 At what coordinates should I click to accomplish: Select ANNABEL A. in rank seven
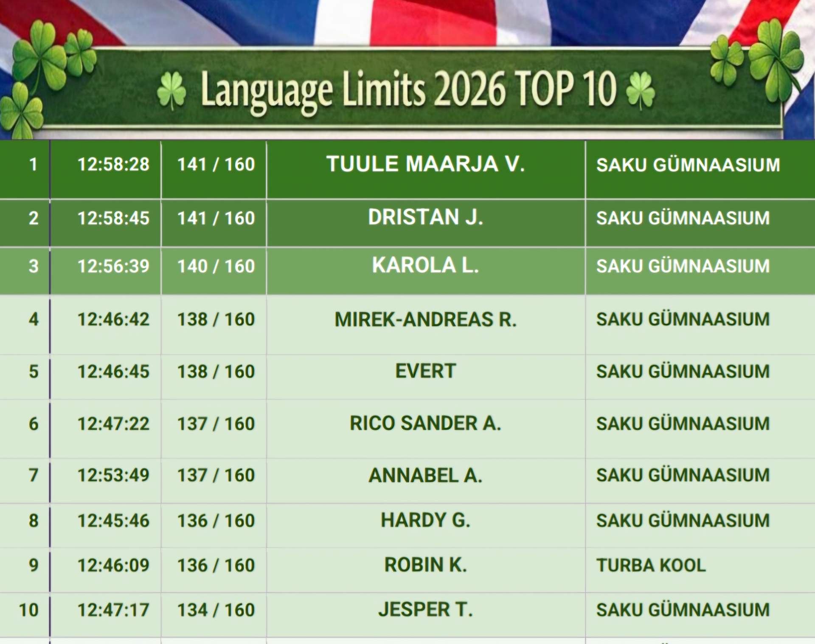[425, 475]
